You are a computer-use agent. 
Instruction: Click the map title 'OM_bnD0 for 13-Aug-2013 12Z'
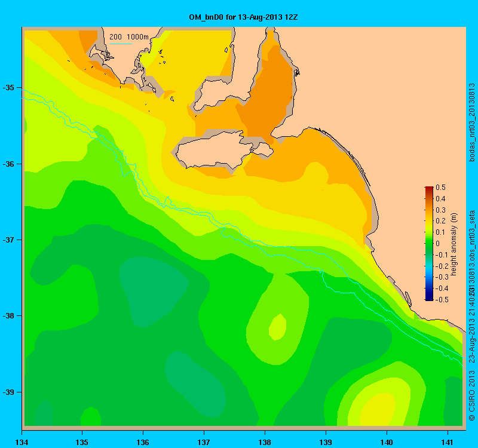[x=243, y=17]
